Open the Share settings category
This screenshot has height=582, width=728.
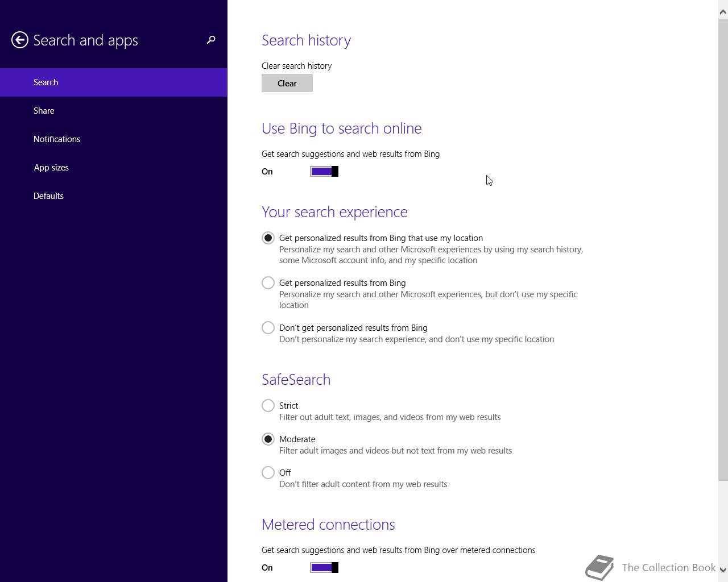pos(114,111)
